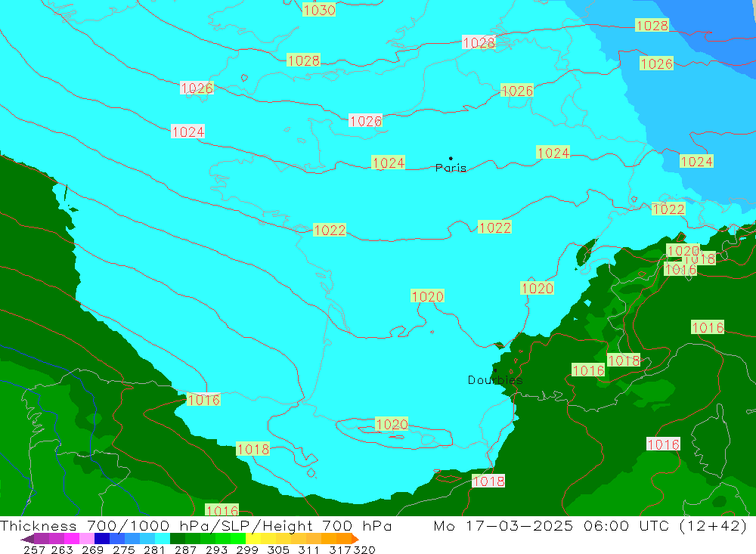Click the legend value 293
Image resolution: width=756 pixels, height=554 pixels.
(216, 549)
